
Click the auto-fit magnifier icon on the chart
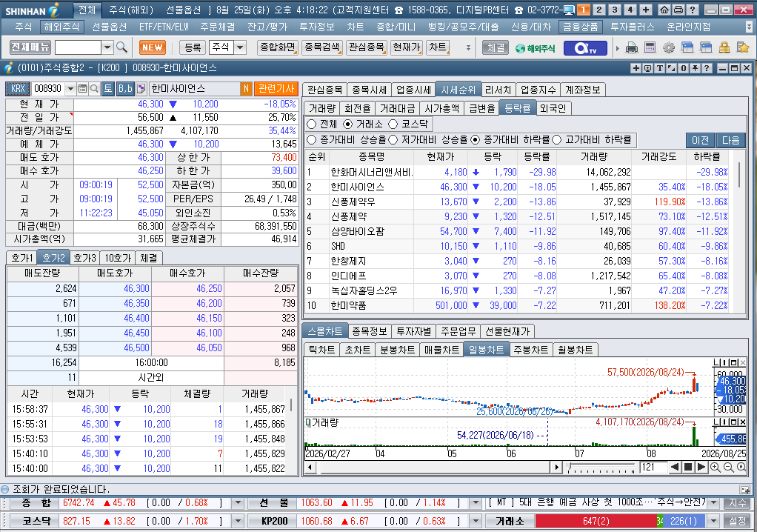[741, 467]
